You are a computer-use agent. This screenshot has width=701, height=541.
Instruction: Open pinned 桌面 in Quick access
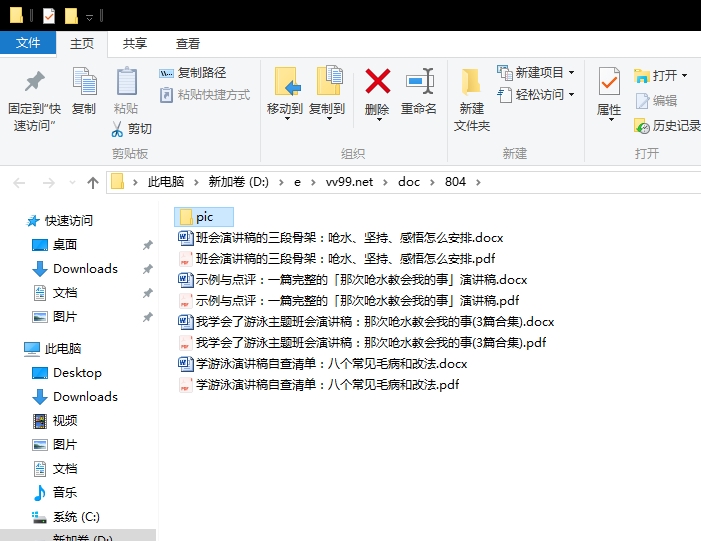tap(55, 245)
